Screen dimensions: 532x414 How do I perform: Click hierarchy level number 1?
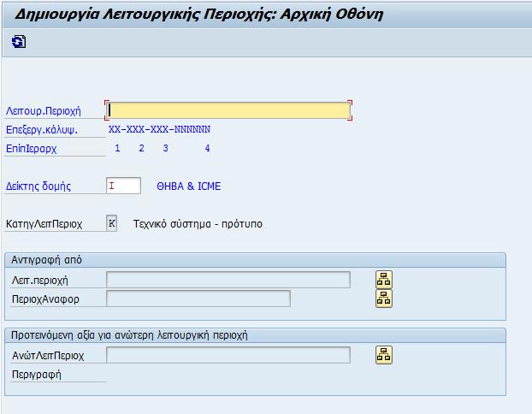click(x=117, y=148)
